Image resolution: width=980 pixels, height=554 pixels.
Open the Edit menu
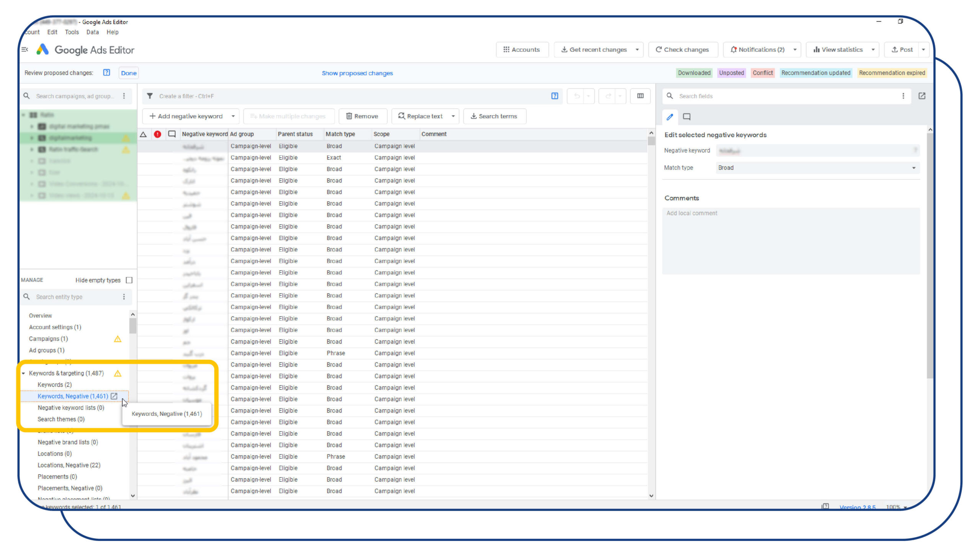(x=52, y=32)
